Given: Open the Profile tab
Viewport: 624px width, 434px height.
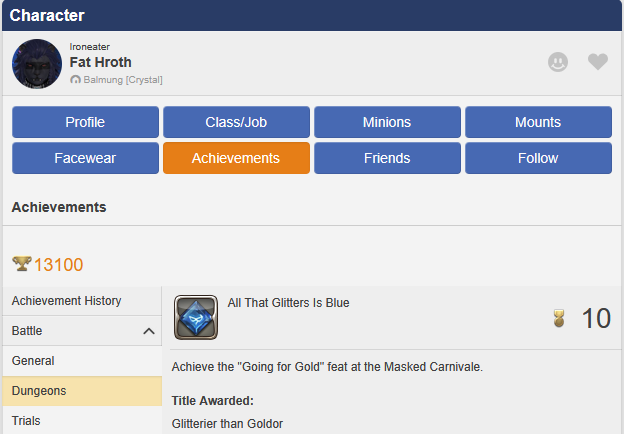Looking at the screenshot, I should pyautogui.click(x=85, y=122).
